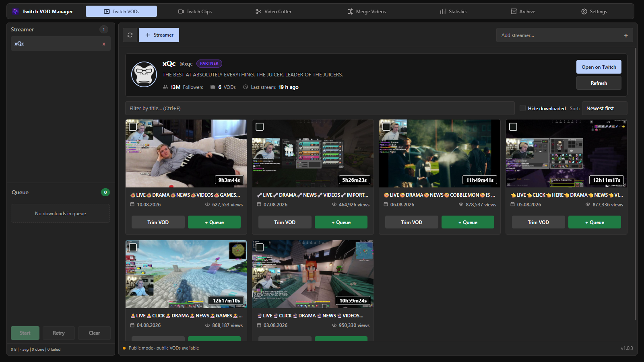The height and width of the screenshot is (362, 644).
Task: Click the followers people icon
Action: pyautogui.click(x=165, y=87)
